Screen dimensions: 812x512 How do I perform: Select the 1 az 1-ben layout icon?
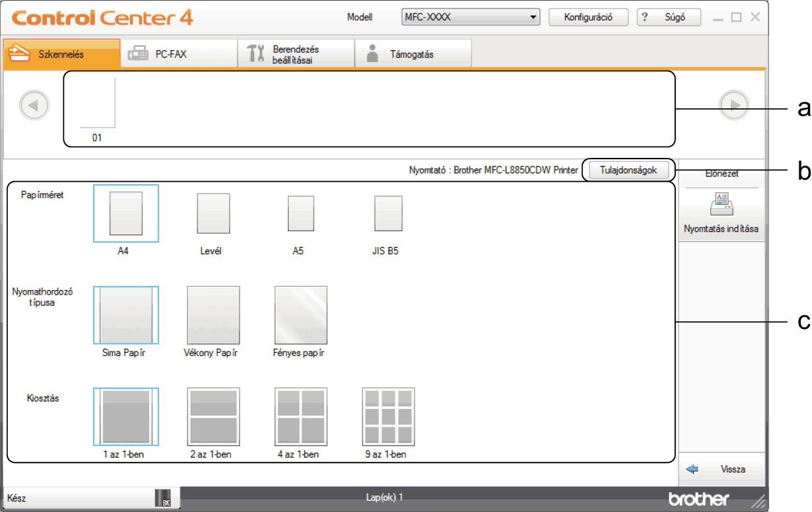[x=125, y=417]
